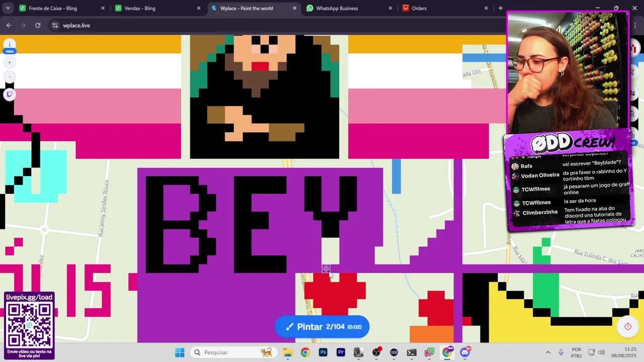This screenshot has height=362, width=644.
Task: Close the Frente de Caixa - Bling tab
Action: coord(103,8)
